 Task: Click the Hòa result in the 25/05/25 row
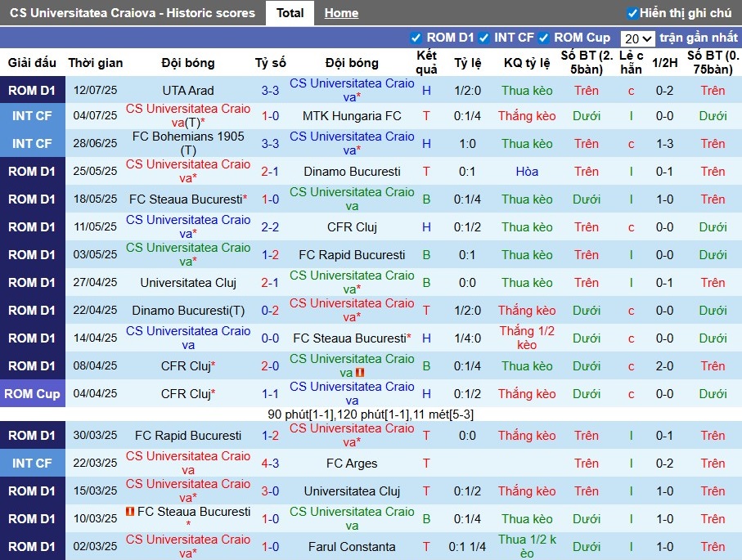coord(527,171)
